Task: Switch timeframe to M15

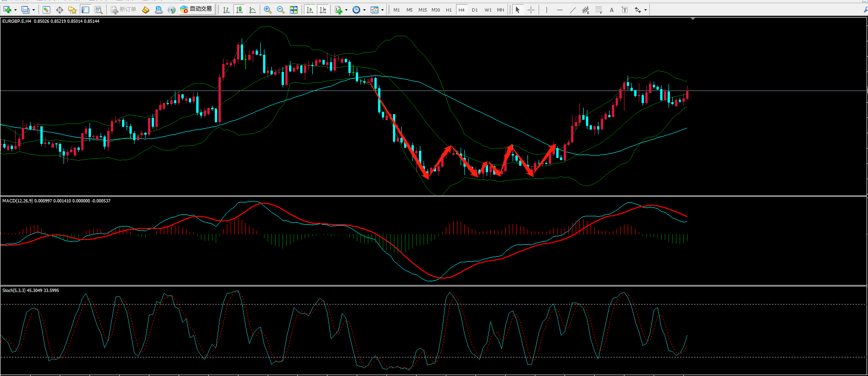Action: (422, 10)
